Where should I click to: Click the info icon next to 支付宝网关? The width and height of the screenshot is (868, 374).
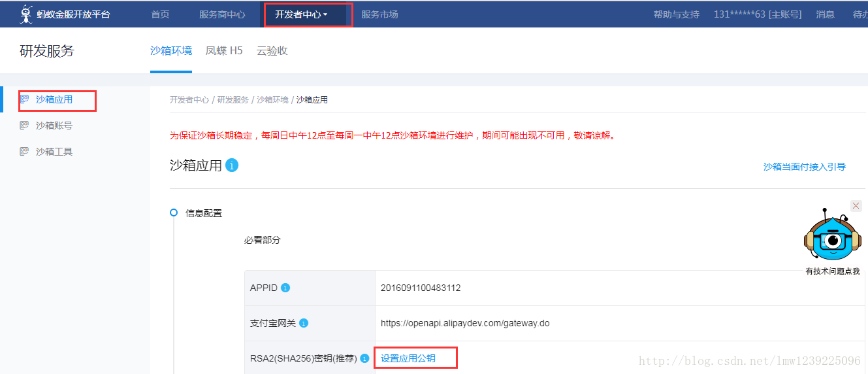click(304, 323)
